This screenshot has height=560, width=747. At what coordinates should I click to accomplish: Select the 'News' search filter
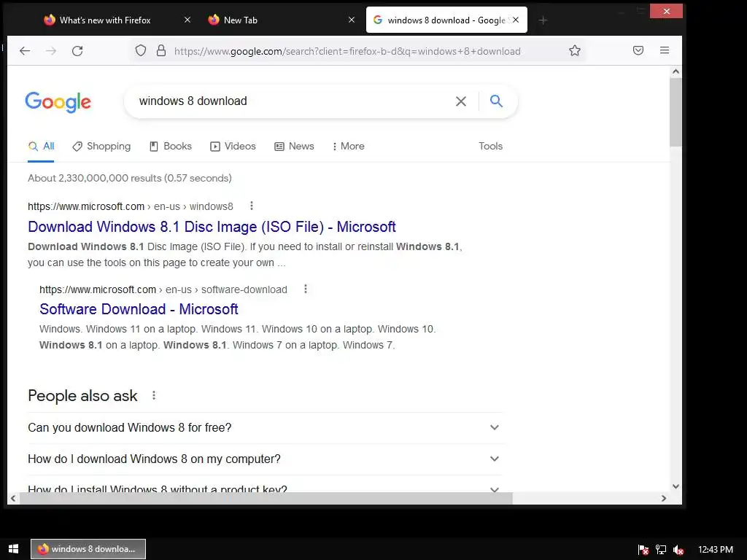click(x=294, y=146)
